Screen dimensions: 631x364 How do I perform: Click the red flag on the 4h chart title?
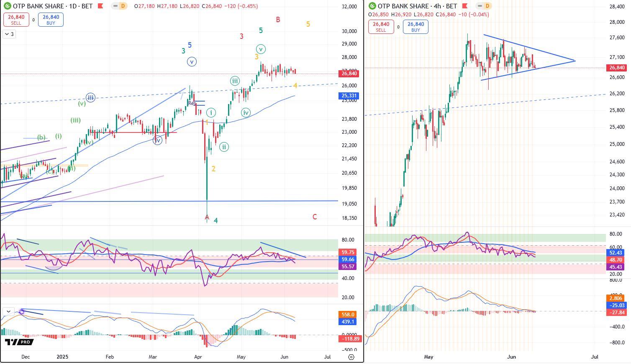465,6
